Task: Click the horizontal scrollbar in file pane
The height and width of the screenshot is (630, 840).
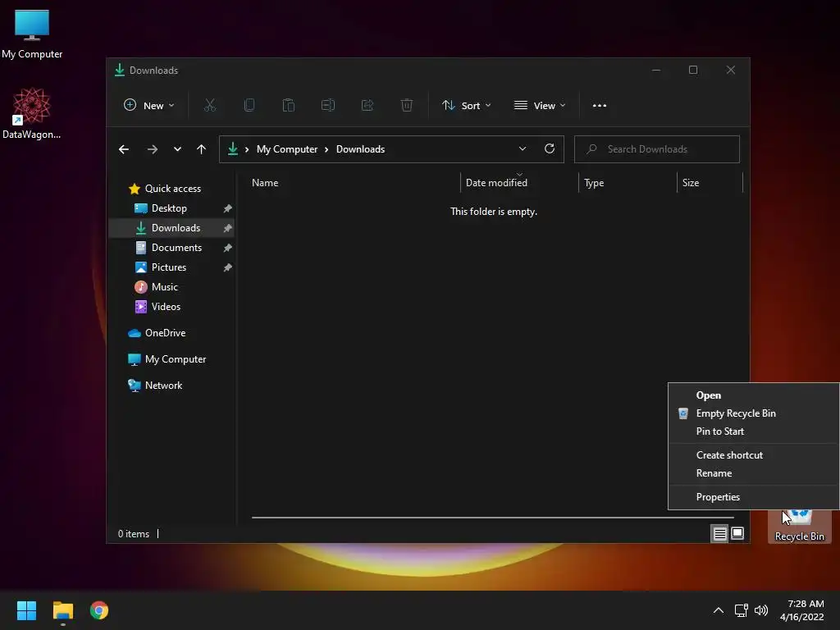Action: [x=493, y=518]
